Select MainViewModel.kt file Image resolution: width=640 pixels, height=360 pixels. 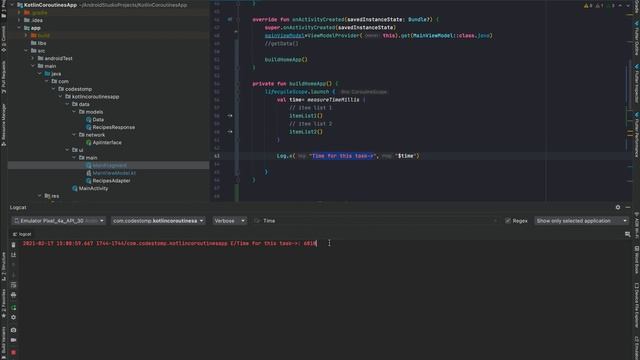pos(111,173)
